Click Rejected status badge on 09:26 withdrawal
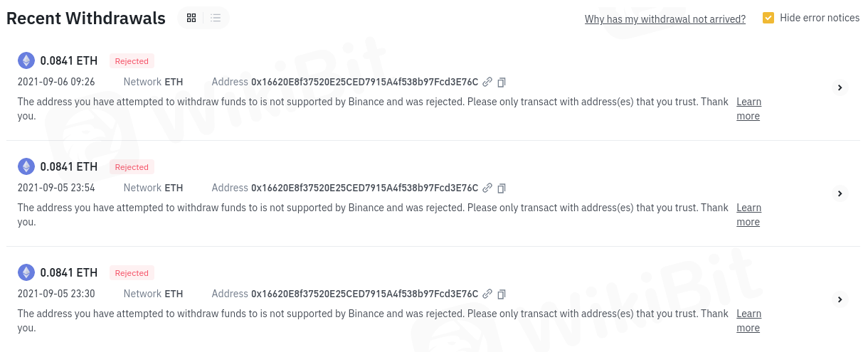Image resolution: width=868 pixels, height=352 pixels. 132,61
